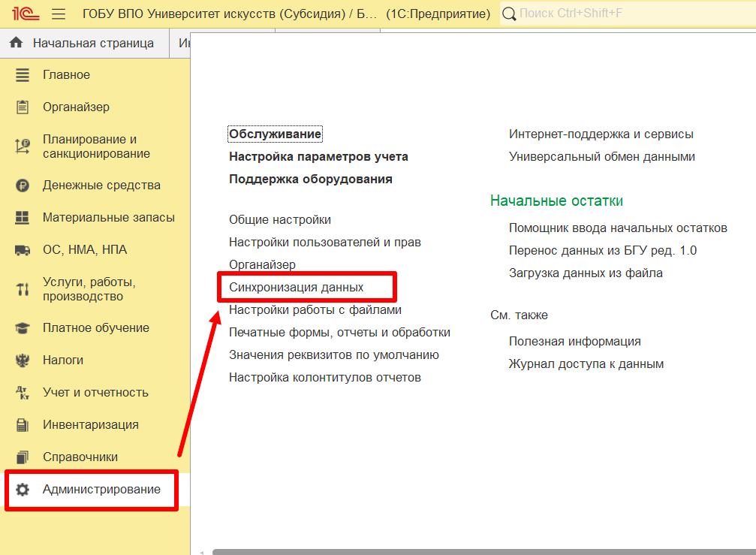Click the Денежные средства ruble coin icon
Image resolution: width=756 pixels, height=555 pixels.
point(23,186)
